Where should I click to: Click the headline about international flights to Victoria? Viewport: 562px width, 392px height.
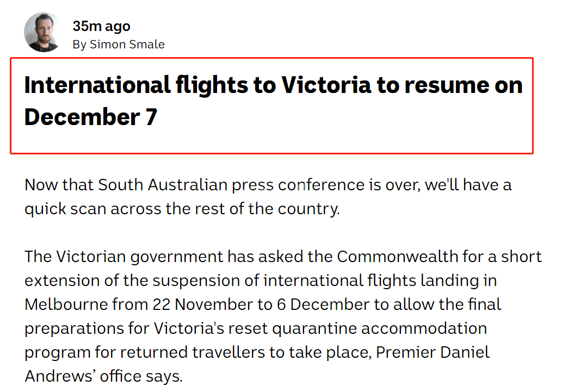click(273, 101)
